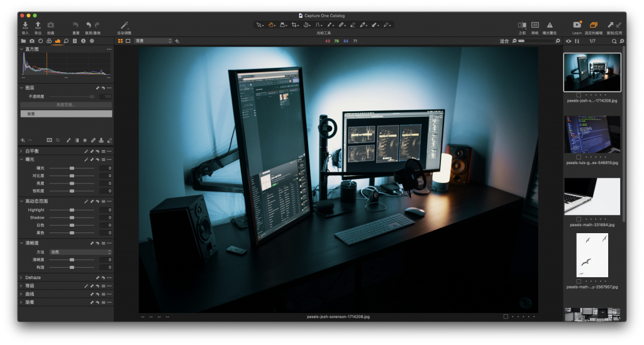Viewport: 644px width, 345px height.
Task: Open the Library folder tool tab
Action: 23,41
